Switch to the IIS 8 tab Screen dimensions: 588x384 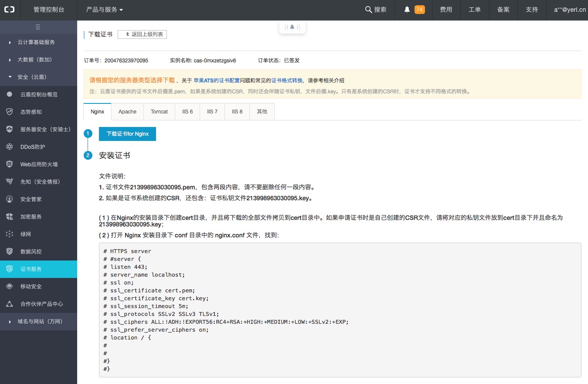(237, 112)
